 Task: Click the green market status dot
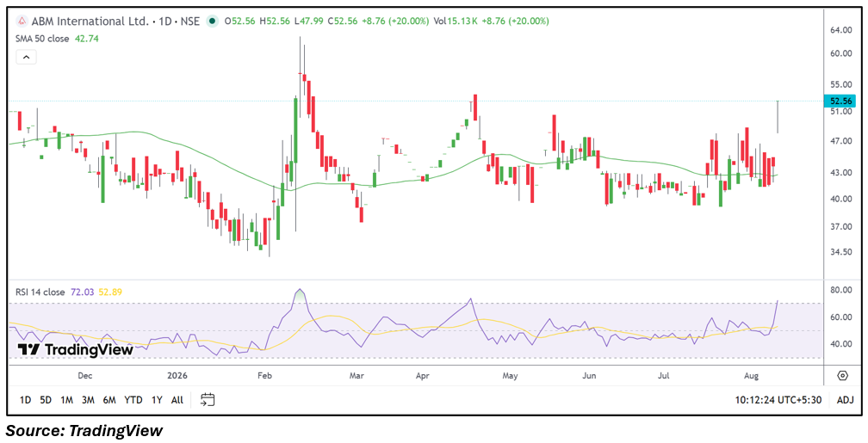point(212,22)
